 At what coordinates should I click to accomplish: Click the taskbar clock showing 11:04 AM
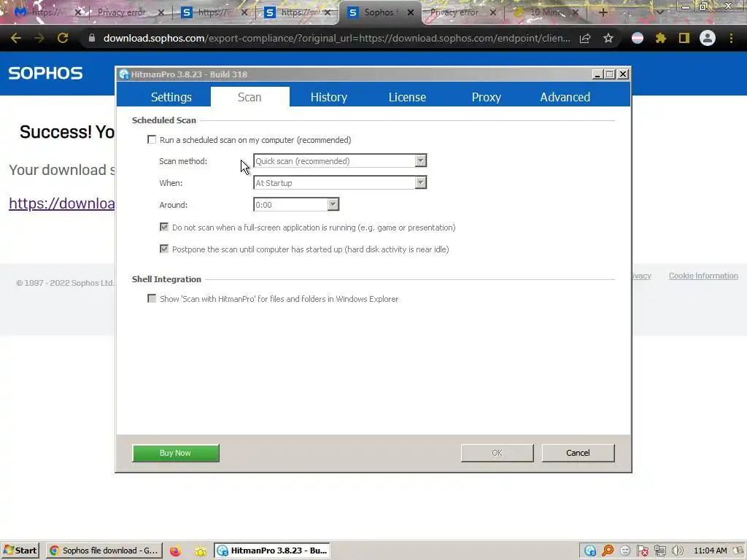(711, 551)
